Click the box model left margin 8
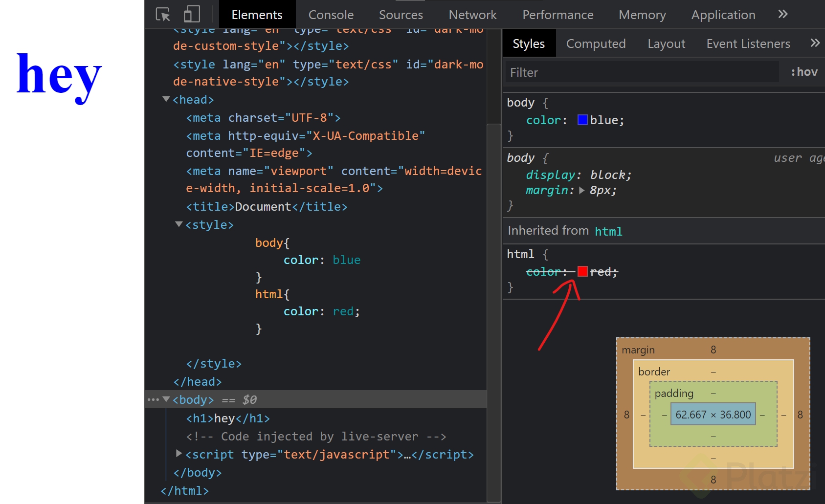The image size is (825, 504). pyautogui.click(x=626, y=415)
